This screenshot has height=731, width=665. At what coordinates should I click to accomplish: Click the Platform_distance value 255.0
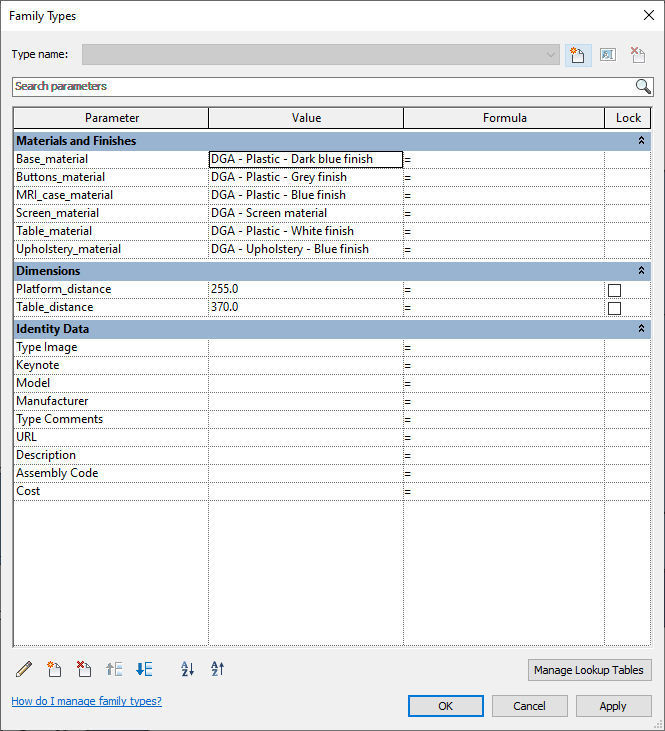306,289
